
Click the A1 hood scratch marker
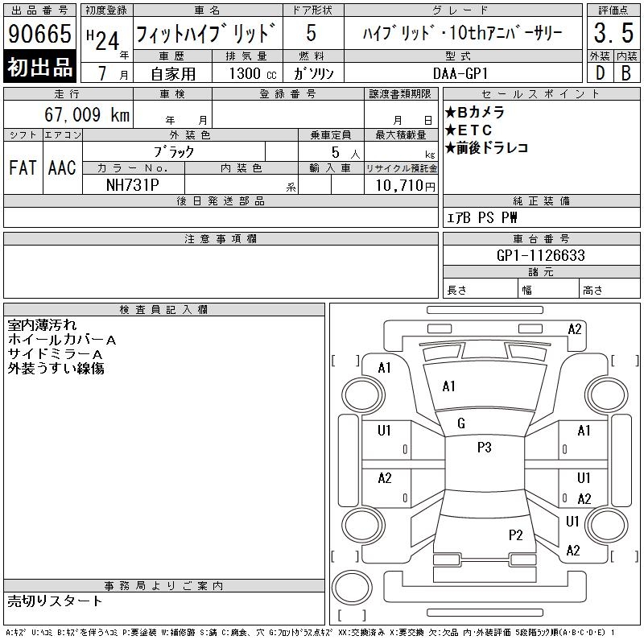448,386
